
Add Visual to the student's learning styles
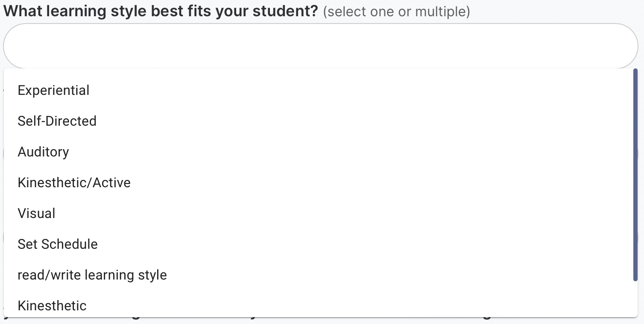(36, 213)
